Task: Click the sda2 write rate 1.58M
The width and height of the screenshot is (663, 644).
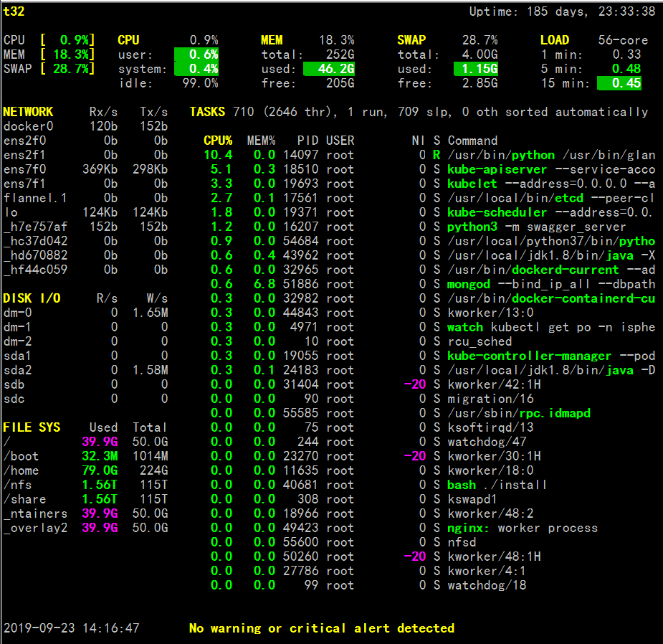Action: (150, 370)
